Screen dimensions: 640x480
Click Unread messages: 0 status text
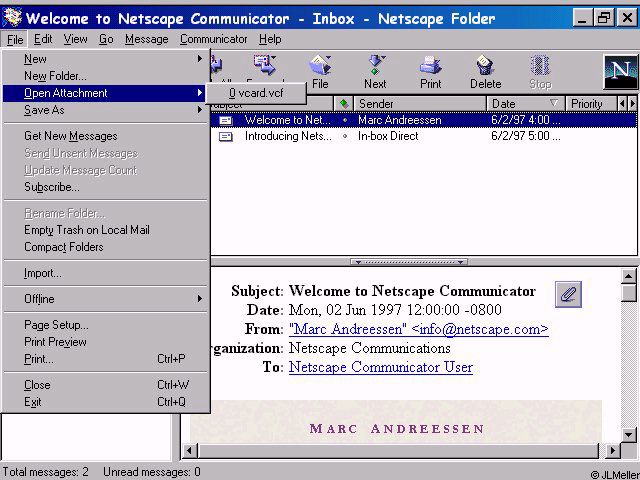(152, 472)
